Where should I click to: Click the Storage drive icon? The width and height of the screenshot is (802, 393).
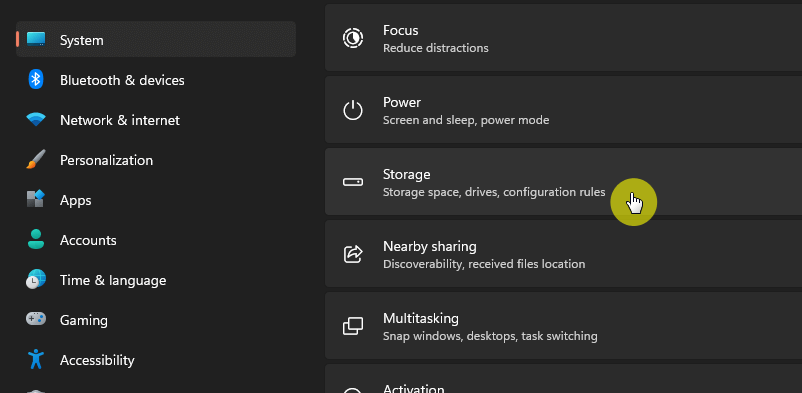point(353,182)
